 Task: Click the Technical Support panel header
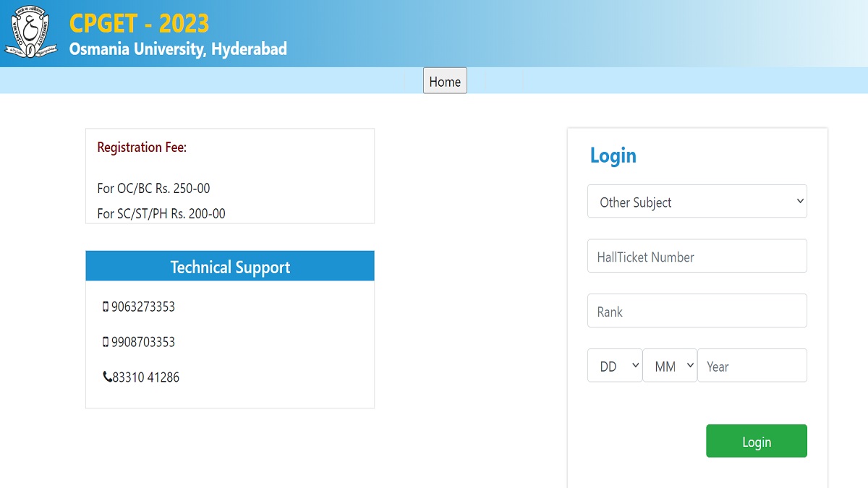[x=230, y=267]
